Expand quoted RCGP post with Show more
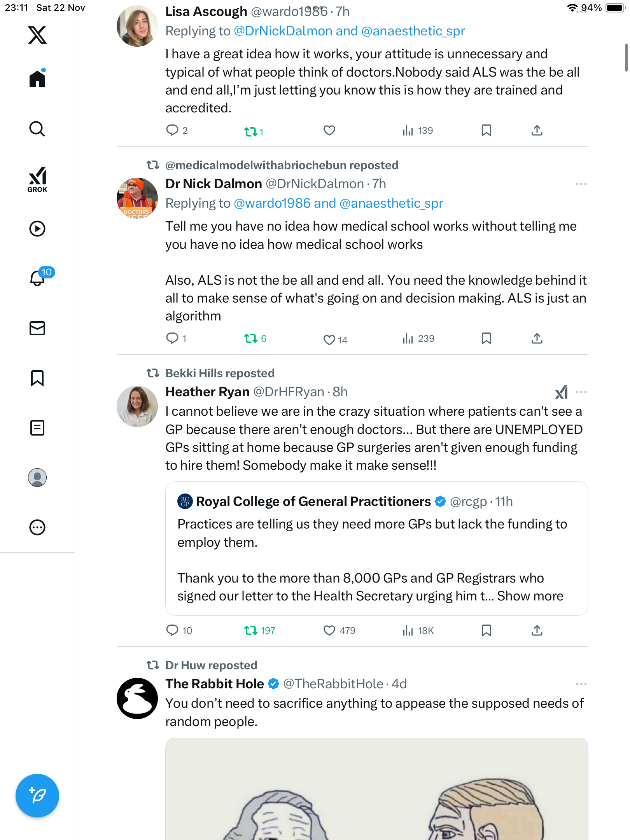The image size is (630, 840). click(x=530, y=596)
